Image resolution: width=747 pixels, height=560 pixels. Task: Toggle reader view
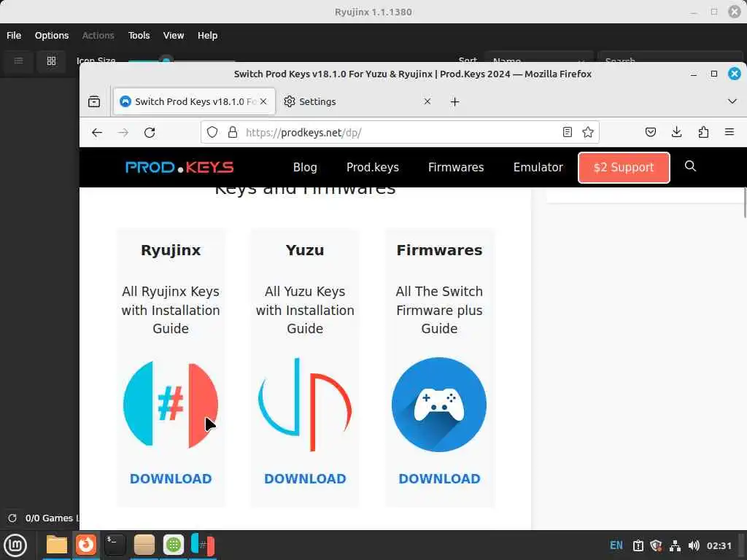click(567, 133)
